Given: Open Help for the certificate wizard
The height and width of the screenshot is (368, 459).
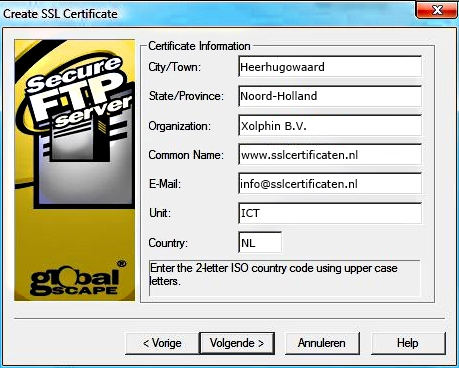Looking at the screenshot, I should (408, 343).
